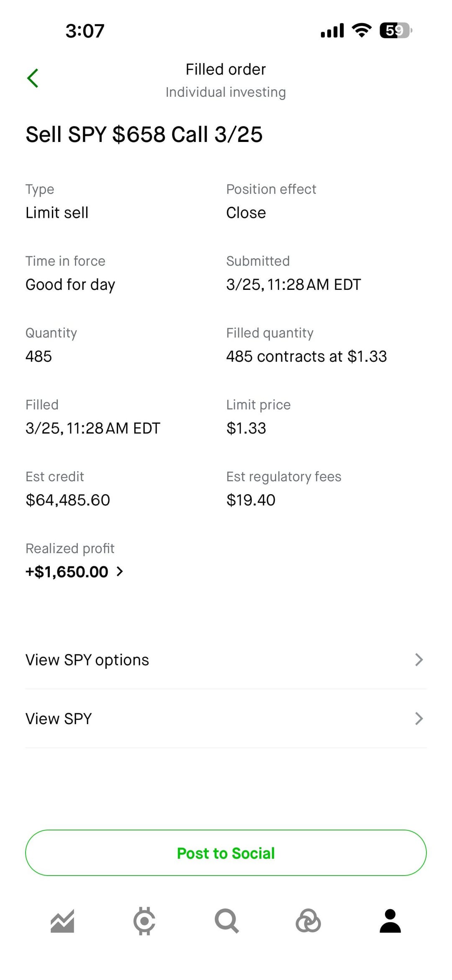Screen dimensions: 452x980
Task: Tap the Sell SPY $658 Call heading
Action: click(x=144, y=134)
